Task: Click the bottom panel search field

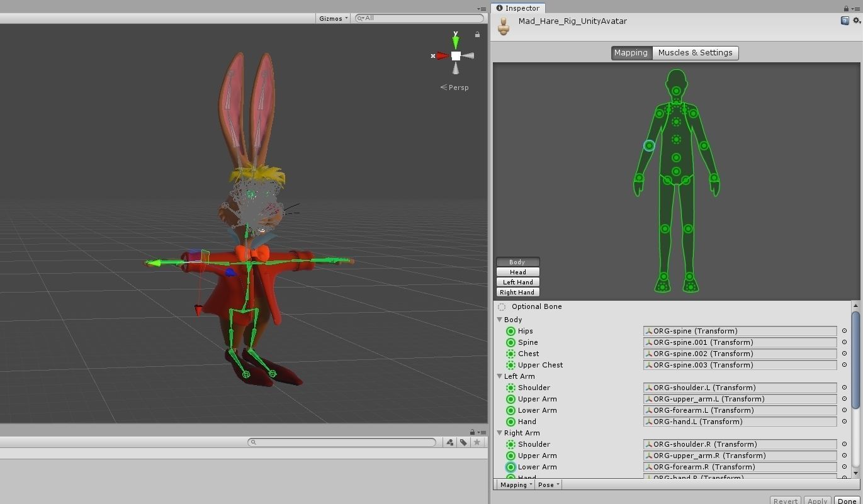Action: tap(342, 442)
